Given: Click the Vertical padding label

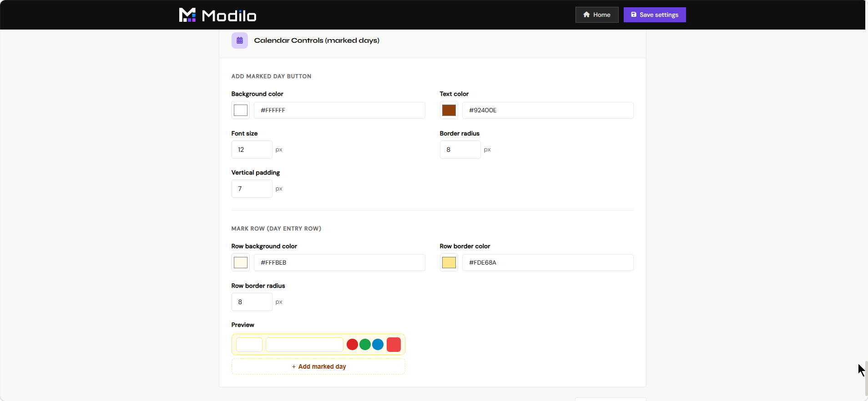Looking at the screenshot, I should pos(256,173).
